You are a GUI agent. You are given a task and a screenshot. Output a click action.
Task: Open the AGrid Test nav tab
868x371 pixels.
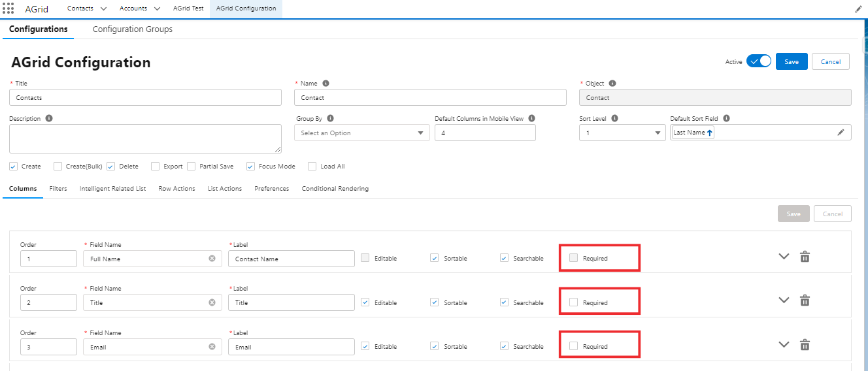tap(188, 9)
